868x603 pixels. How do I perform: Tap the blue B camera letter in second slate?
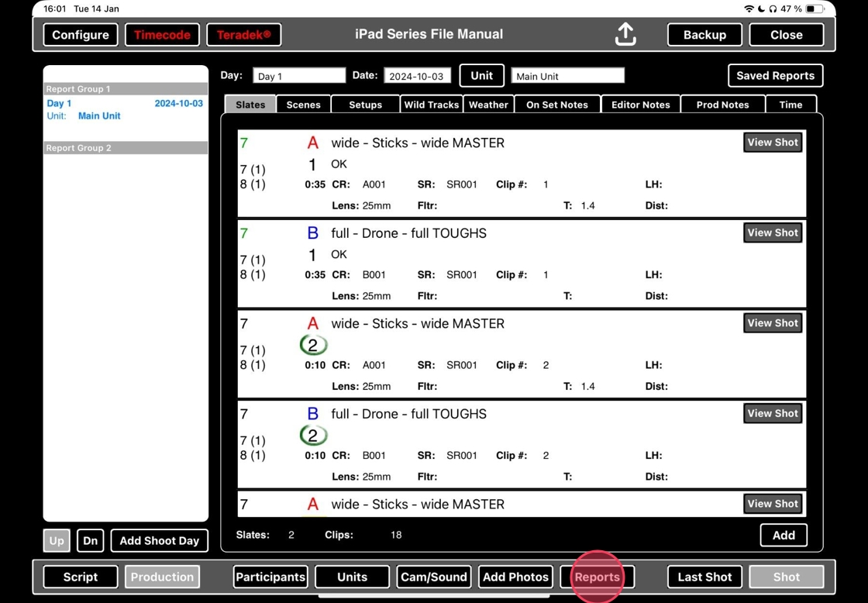point(313,233)
